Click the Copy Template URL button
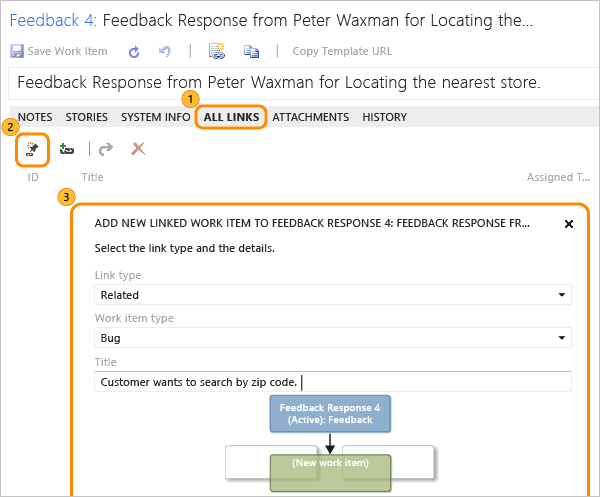600x497 pixels. [342, 51]
